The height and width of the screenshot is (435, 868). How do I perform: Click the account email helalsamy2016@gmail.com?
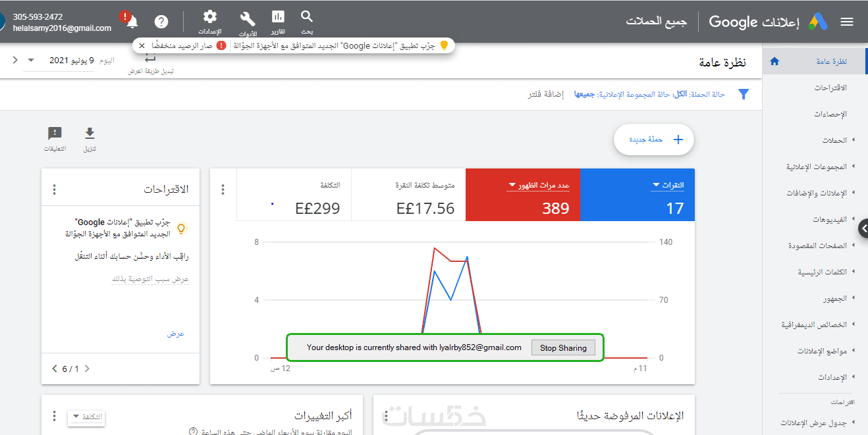coord(62,28)
